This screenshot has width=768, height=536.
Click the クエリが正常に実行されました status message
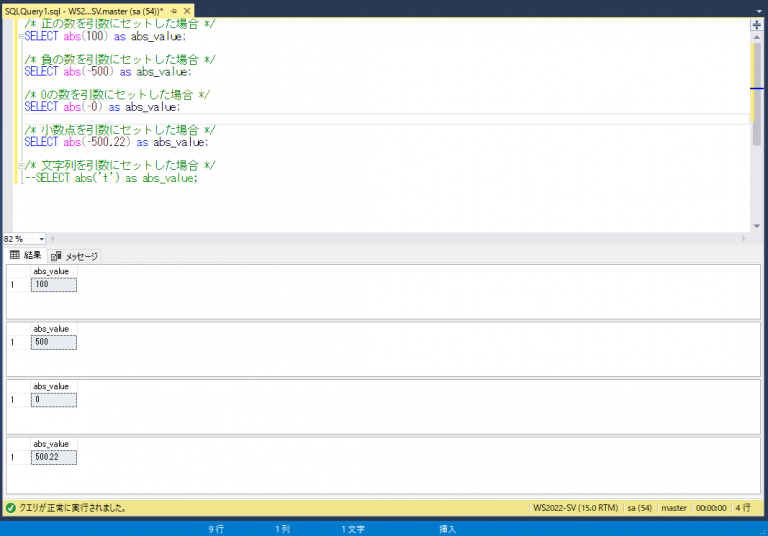tap(73, 508)
